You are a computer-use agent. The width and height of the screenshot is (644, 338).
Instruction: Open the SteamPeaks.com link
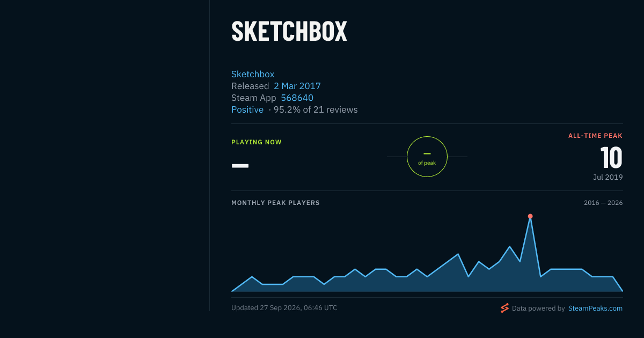[595, 308]
